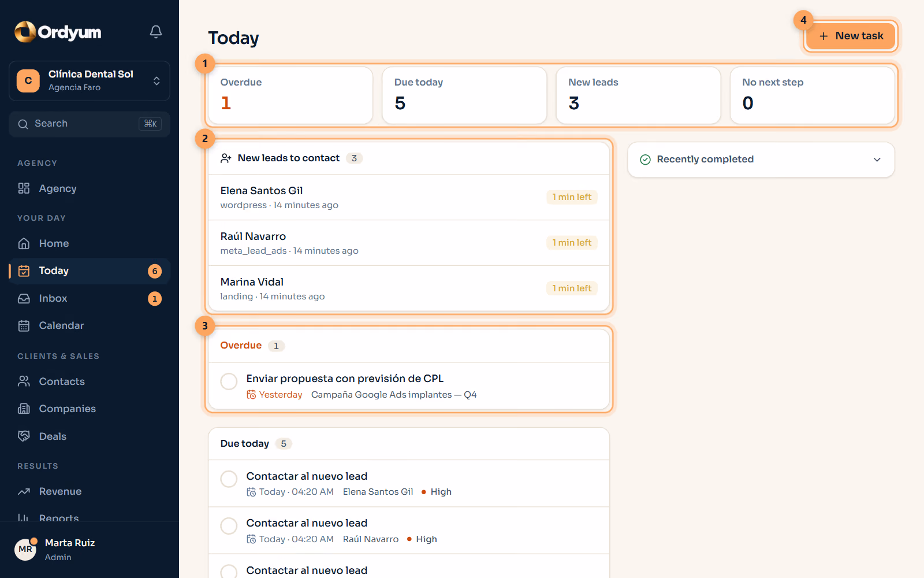924x578 pixels.
Task: Click the Ordyum logo
Action: [x=58, y=32]
